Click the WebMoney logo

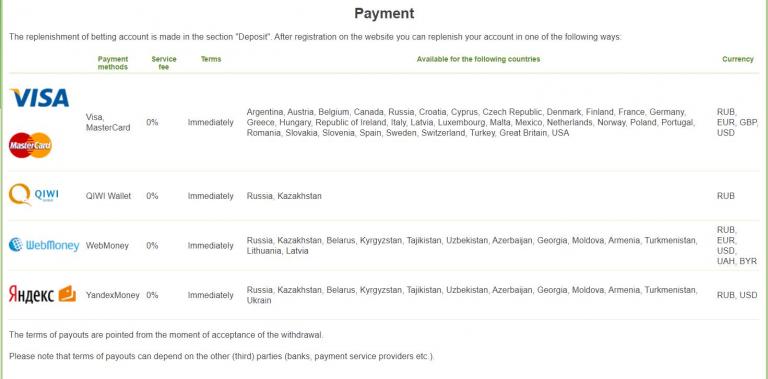[44, 245]
